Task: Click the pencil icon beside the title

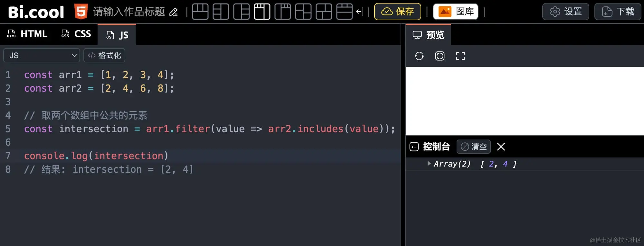Action: (x=174, y=12)
